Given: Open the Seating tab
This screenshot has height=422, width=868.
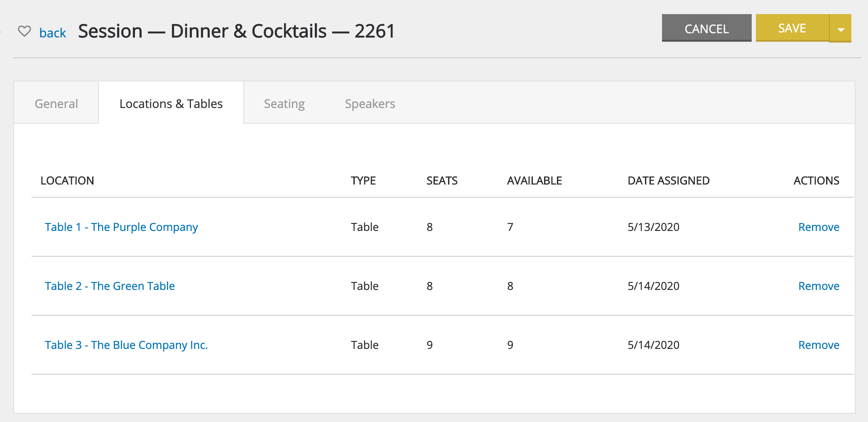Looking at the screenshot, I should coord(284,103).
